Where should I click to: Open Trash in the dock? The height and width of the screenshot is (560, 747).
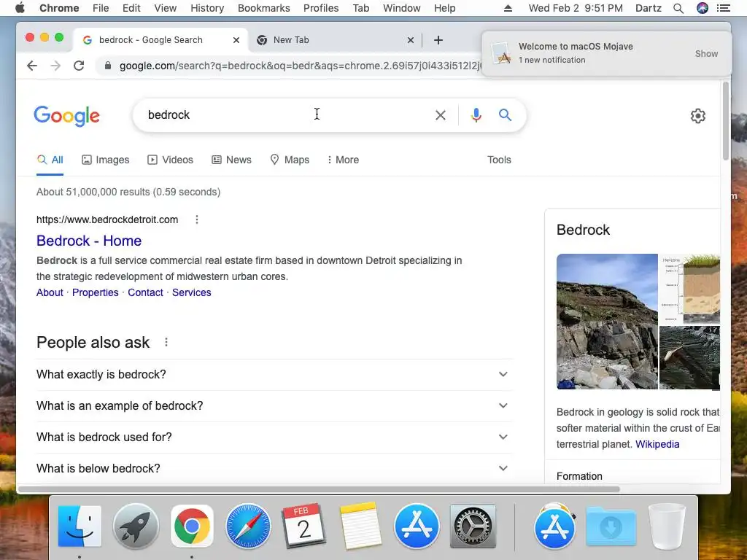tap(667, 526)
